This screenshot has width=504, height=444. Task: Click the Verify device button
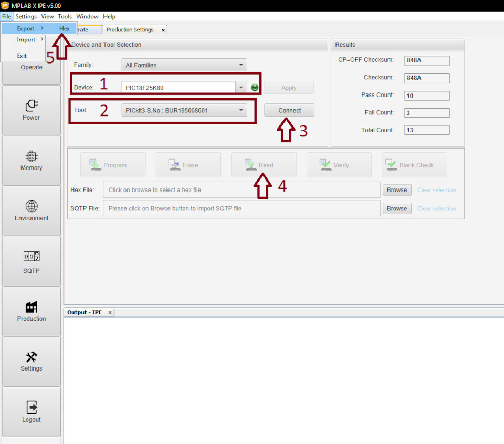(339, 165)
